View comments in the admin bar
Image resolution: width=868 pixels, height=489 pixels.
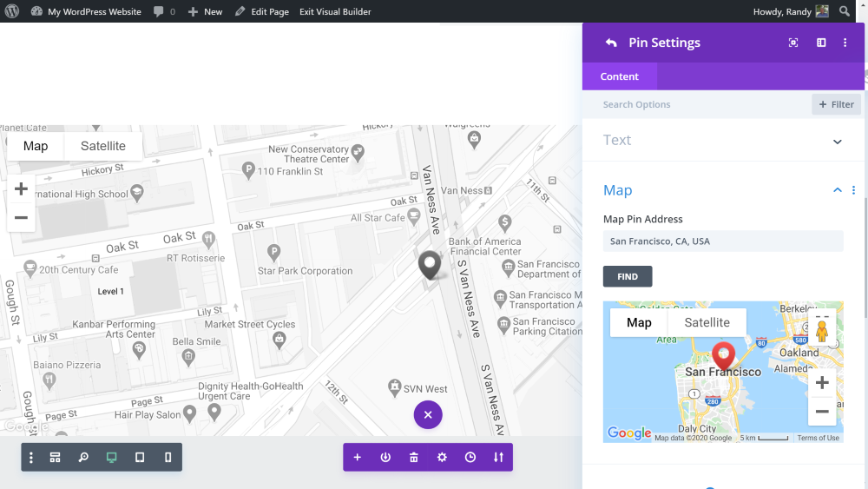(x=164, y=11)
